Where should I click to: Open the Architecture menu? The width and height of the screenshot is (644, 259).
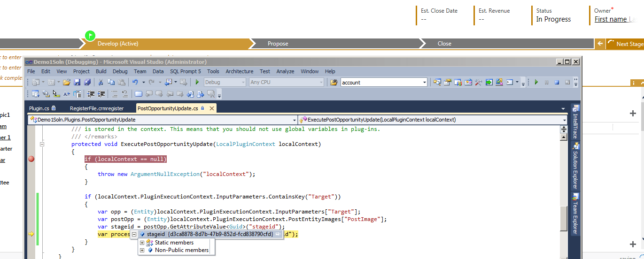(240, 71)
